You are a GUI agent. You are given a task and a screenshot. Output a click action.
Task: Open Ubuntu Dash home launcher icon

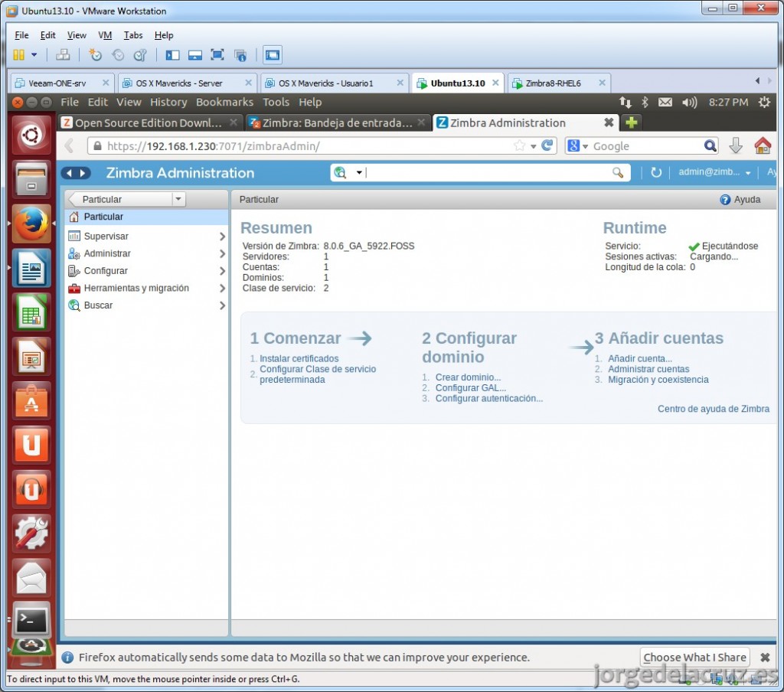[x=31, y=135]
